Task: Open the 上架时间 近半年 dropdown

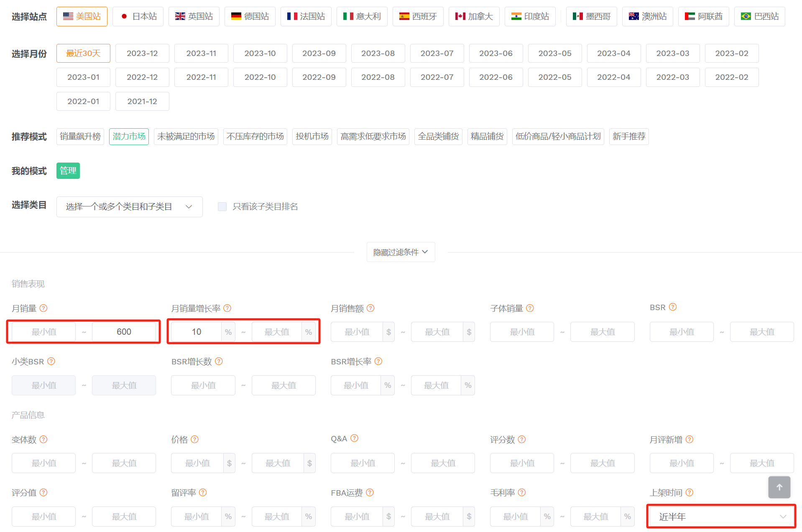Action: coord(721,517)
